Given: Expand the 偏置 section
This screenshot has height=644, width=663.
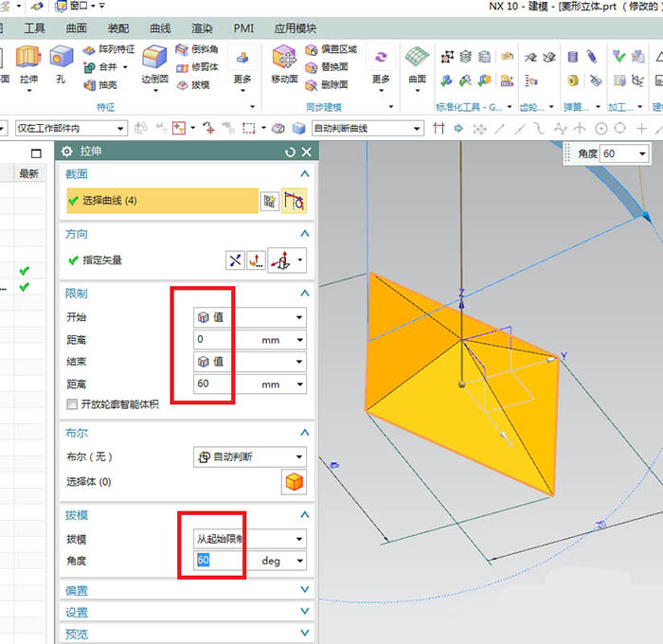Looking at the screenshot, I should 304,590.
